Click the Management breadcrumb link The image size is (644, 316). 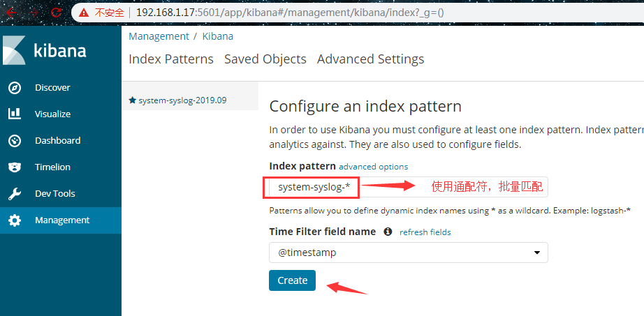tap(159, 36)
